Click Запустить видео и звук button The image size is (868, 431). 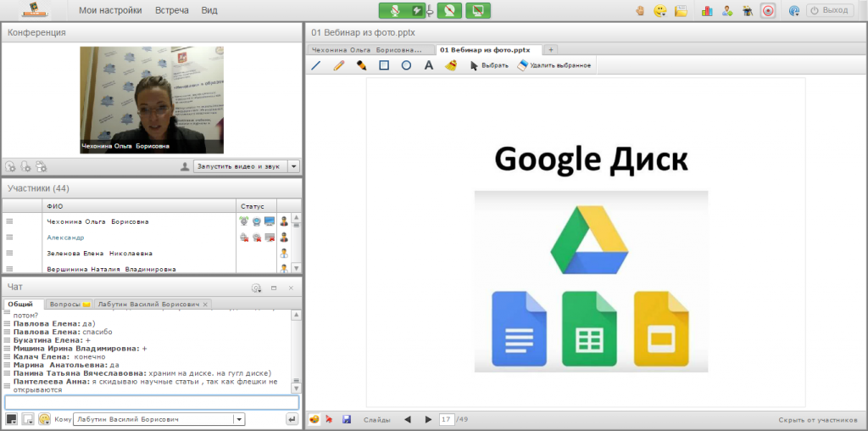coord(240,166)
